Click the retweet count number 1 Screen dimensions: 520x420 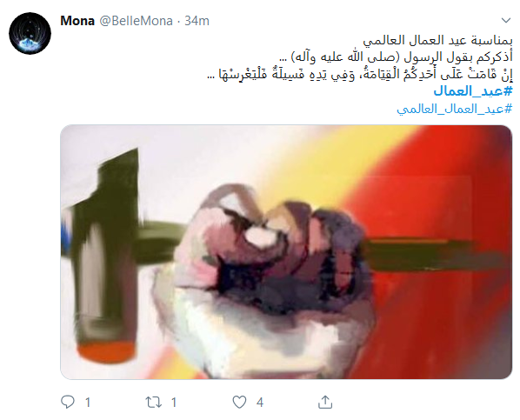[174, 403]
